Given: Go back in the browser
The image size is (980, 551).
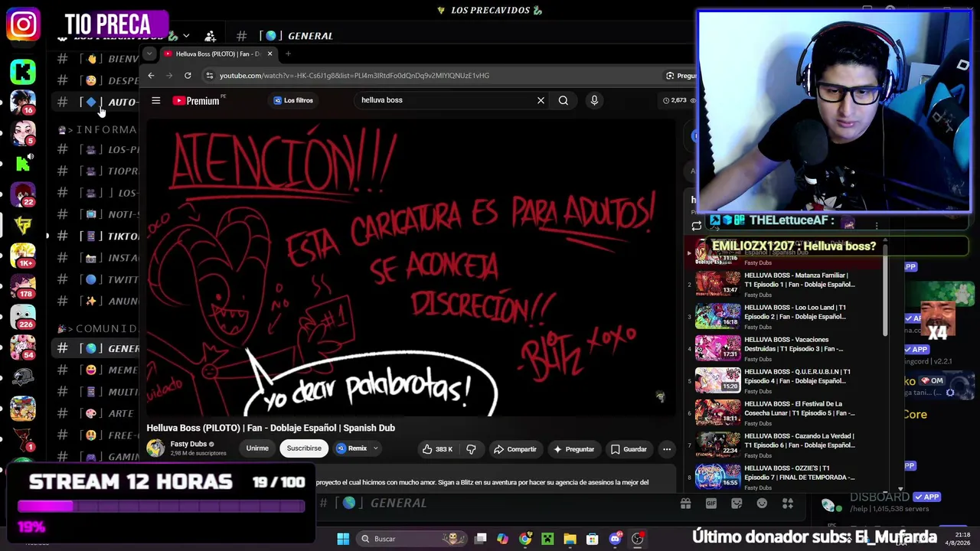Looking at the screenshot, I should (x=151, y=75).
